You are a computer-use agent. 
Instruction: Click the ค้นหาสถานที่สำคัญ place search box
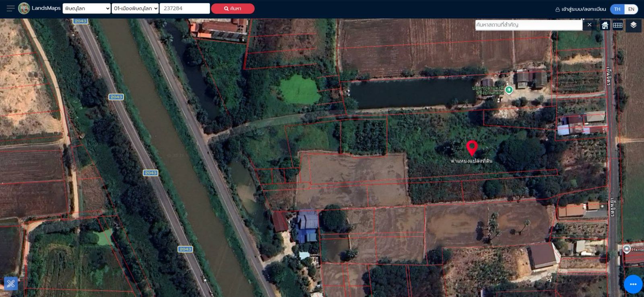click(528, 25)
